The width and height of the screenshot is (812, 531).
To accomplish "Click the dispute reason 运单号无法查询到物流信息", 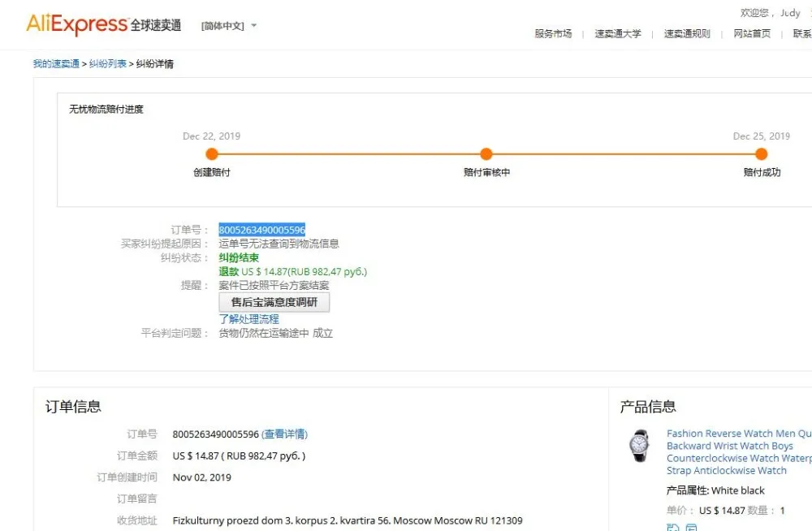I will [x=279, y=244].
